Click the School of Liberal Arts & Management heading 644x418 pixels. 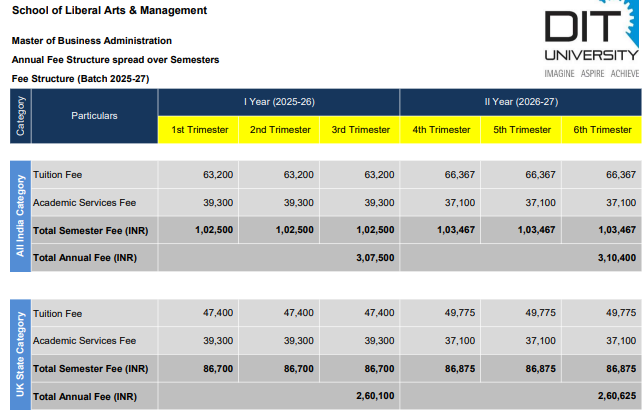click(110, 11)
